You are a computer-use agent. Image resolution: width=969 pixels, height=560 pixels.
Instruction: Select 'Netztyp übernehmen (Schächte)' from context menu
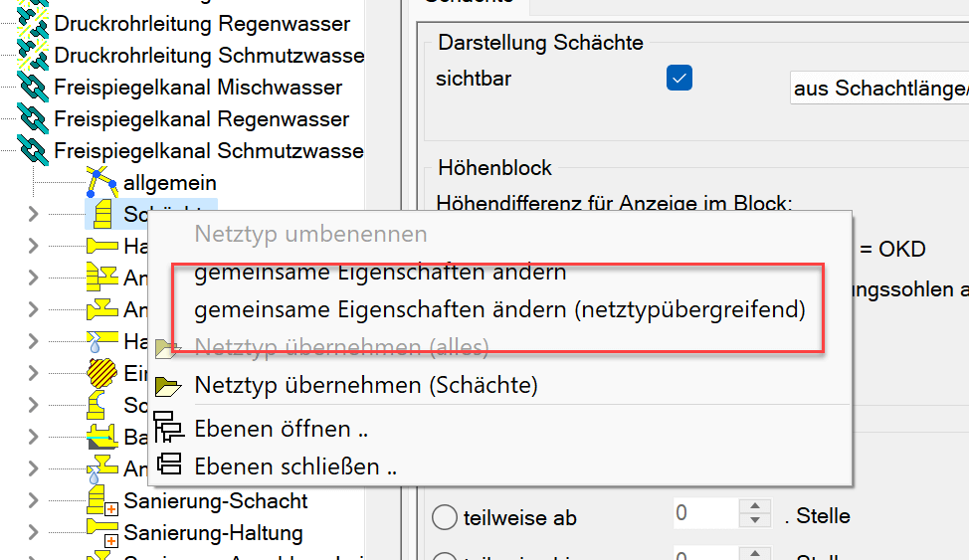click(366, 385)
